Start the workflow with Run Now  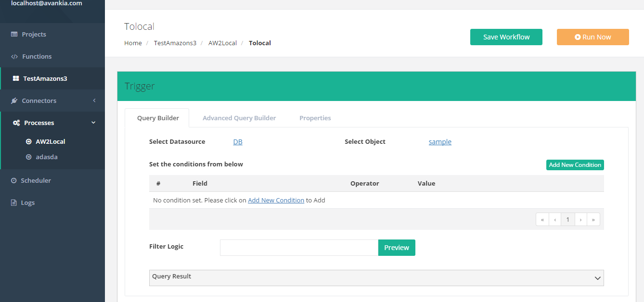click(592, 37)
